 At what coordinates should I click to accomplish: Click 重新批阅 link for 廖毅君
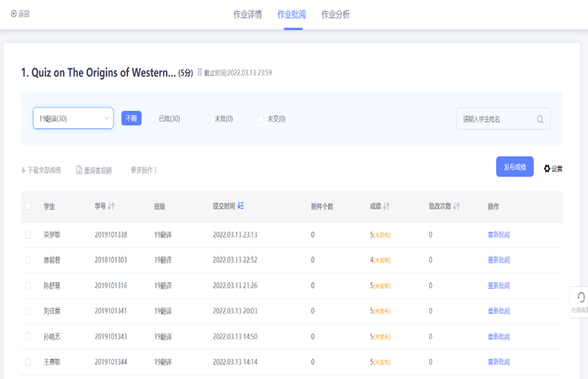(499, 260)
